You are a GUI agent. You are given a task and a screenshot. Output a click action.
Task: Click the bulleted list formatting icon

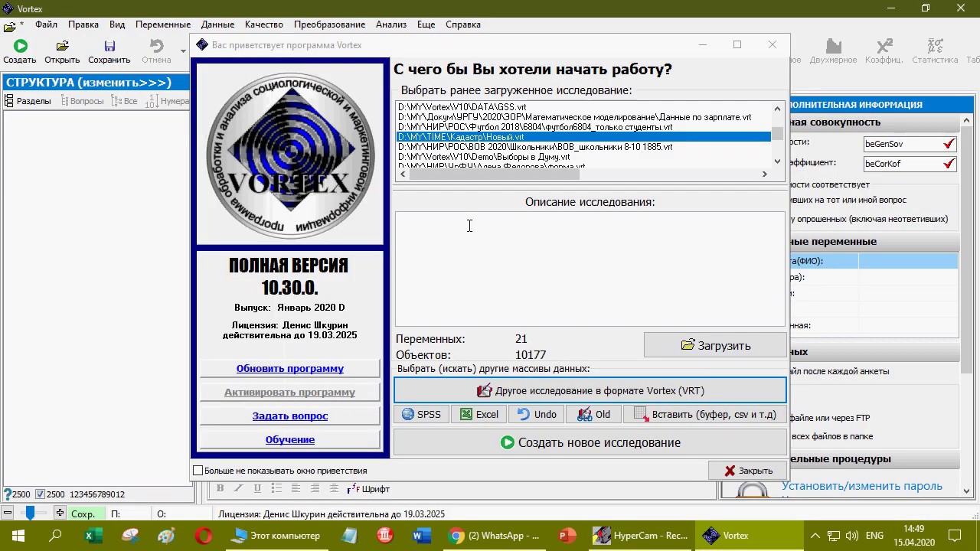click(x=276, y=488)
